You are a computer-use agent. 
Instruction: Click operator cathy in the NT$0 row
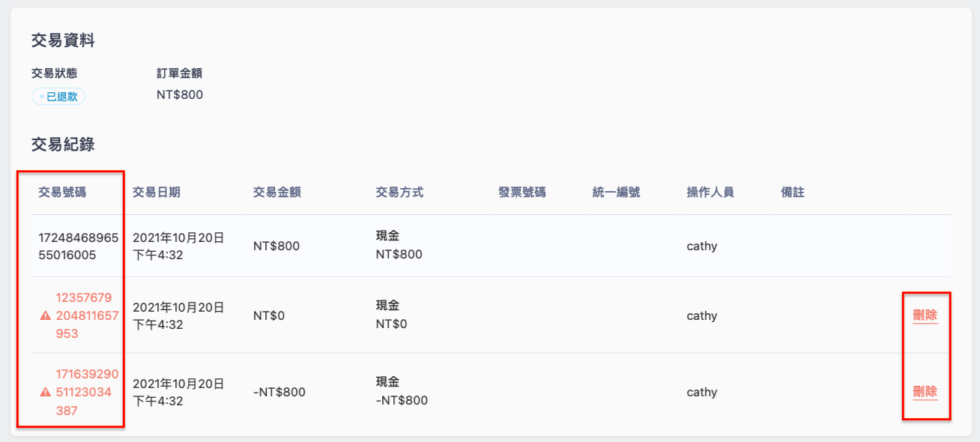702,316
